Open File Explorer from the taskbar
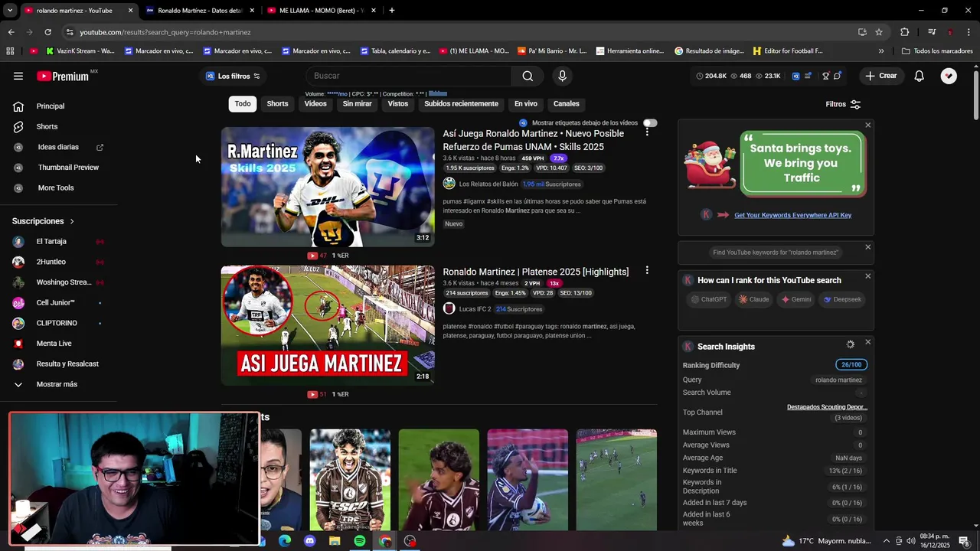 (335, 541)
